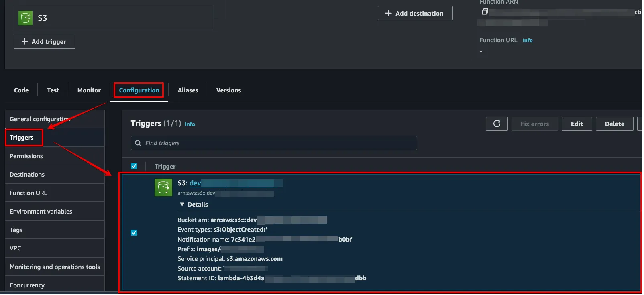
Task: Open General configuration in the side menu
Action: tap(55, 119)
